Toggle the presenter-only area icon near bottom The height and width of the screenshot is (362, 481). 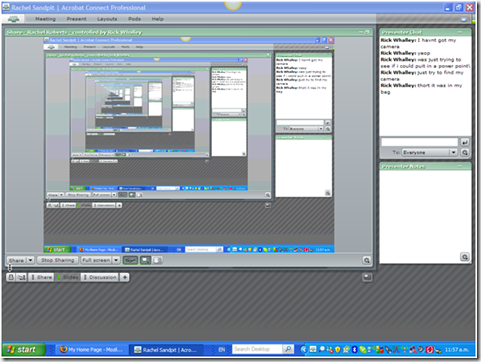click(367, 277)
